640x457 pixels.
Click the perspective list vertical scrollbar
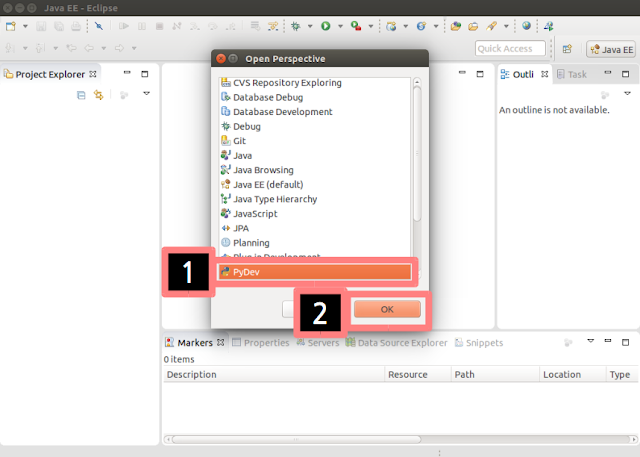tap(417, 155)
